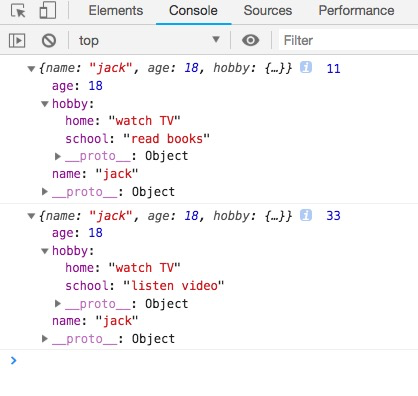Image resolution: width=418 pixels, height=396 pixels.
Task: Expand __proto__ under hobby with listen video
Action: pos(58,303)
